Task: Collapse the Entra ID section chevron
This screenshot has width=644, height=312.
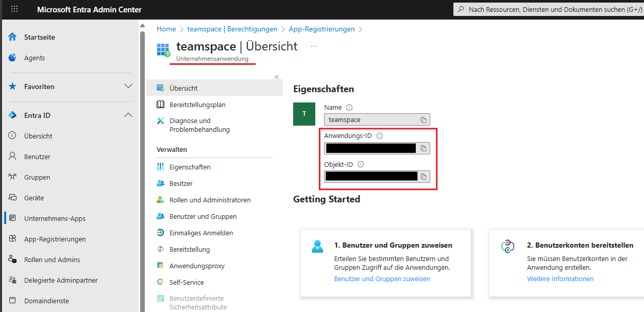Action: point(128,115)
